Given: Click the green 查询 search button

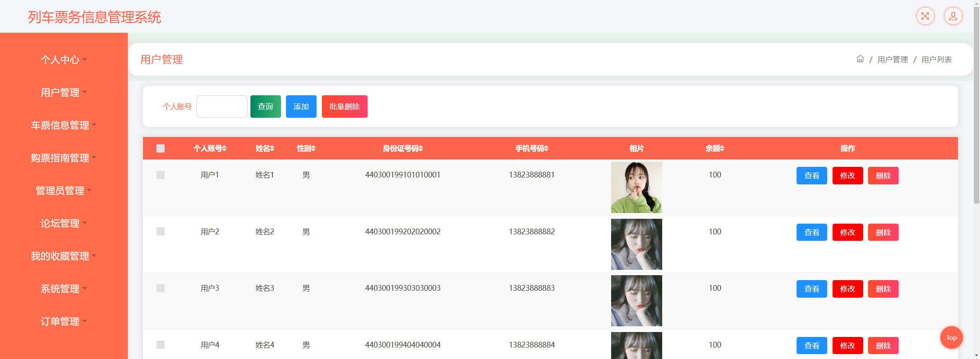Looking at the screenshot, I should (x=266, y=106).
